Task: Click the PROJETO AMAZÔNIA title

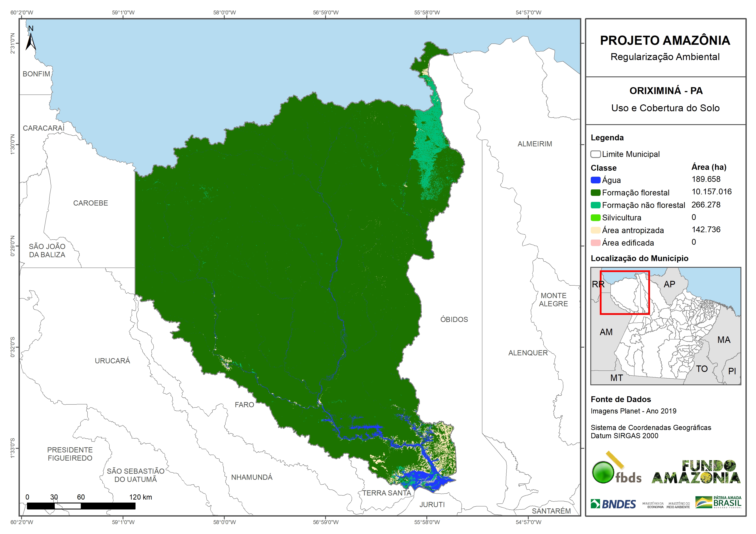Action: click(665, 40)
